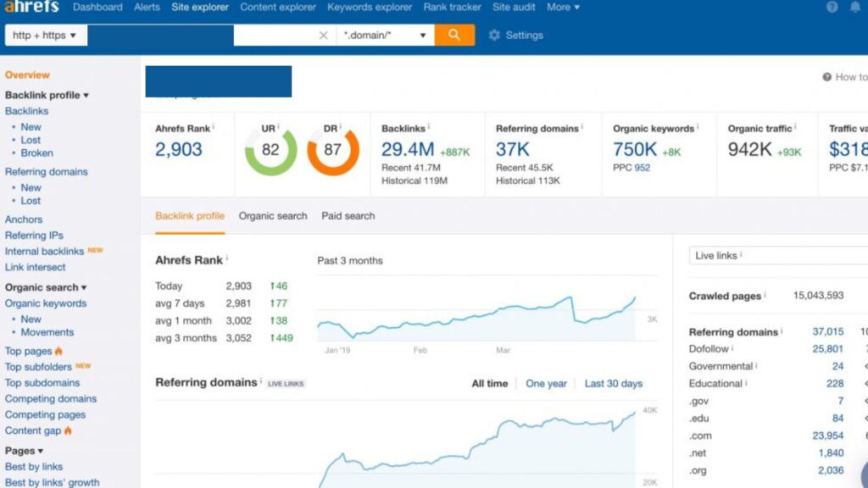Click the UR 82 donut gauge

tap(270, 151)
